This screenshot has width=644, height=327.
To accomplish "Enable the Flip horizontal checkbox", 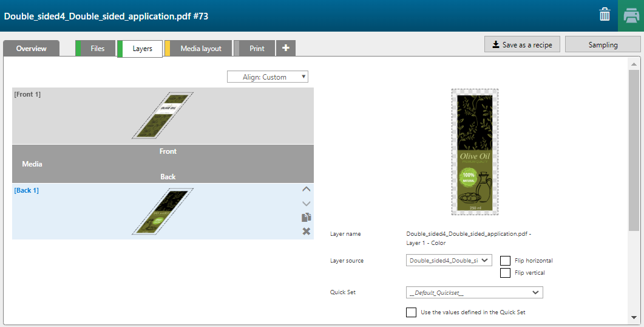I will pyautogui.click(x=505, y=261).
